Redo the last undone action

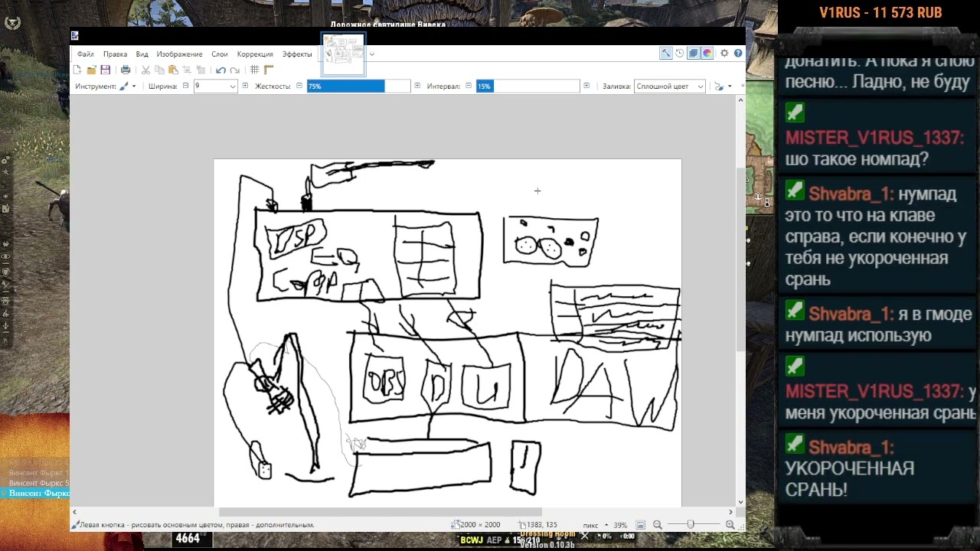click(234, 70)
